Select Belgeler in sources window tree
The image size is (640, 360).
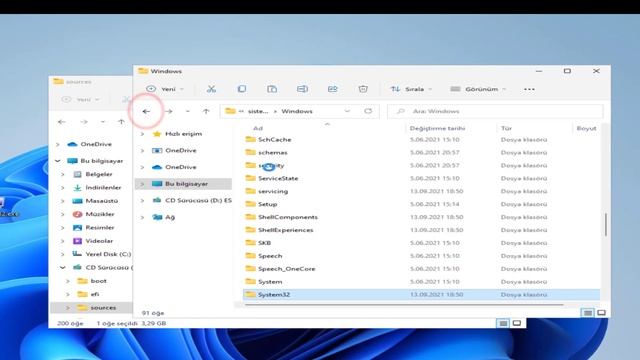99,174
